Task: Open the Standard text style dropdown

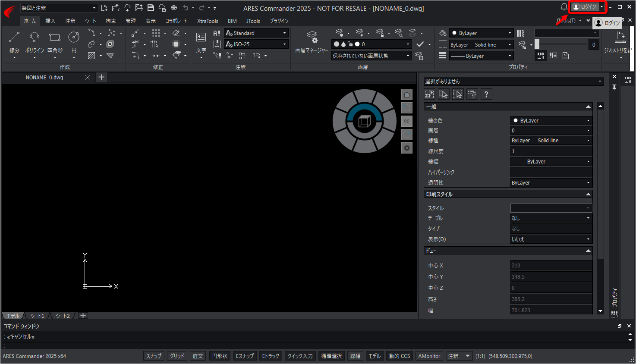Action: 256,33
